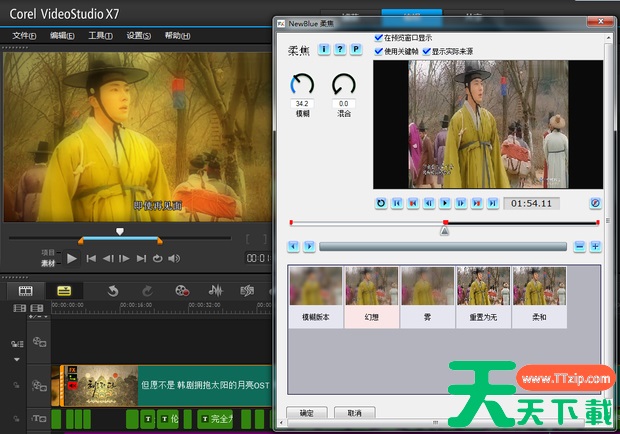620x434 pixels.
Task: Click the keyframe timeline playhead triangle
Action: coord(444,231)
